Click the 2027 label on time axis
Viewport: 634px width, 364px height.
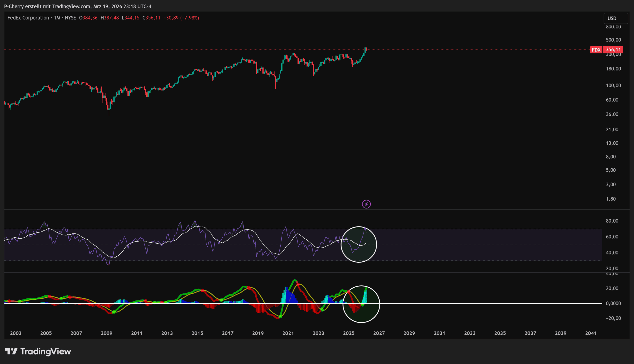coord(379,333)
